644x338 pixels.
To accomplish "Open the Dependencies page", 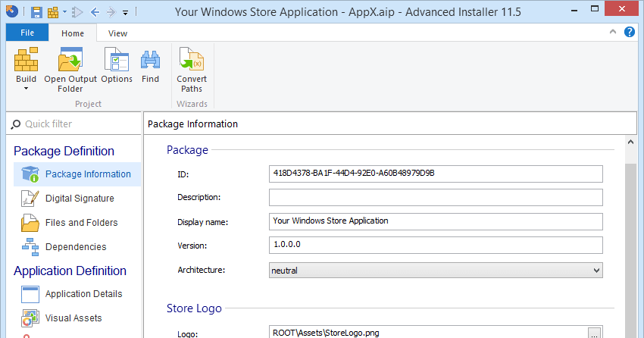I will click(x=77, y=247).
